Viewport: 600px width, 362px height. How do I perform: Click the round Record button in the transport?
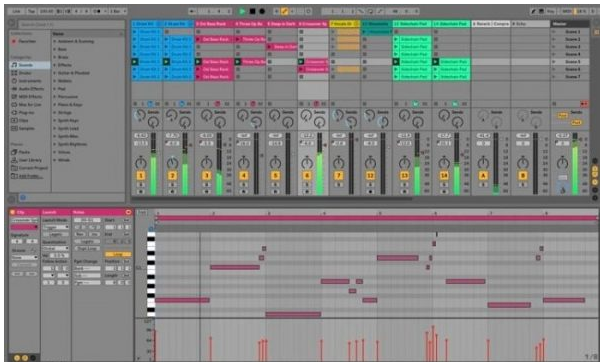pyautogui.click(x=262, y=11)
